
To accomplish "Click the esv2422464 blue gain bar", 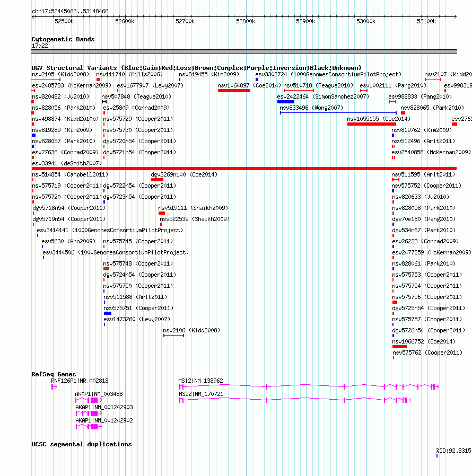I will [x=285, y=102].
